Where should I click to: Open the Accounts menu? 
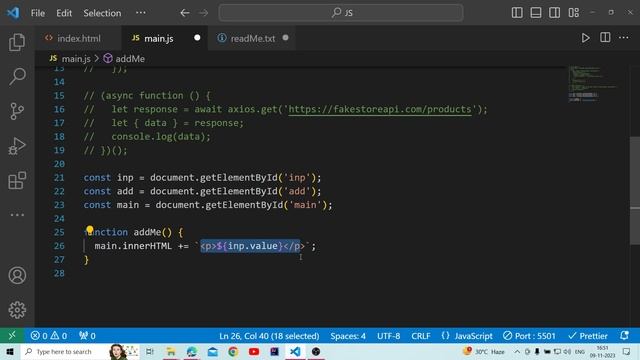(17, 276)
